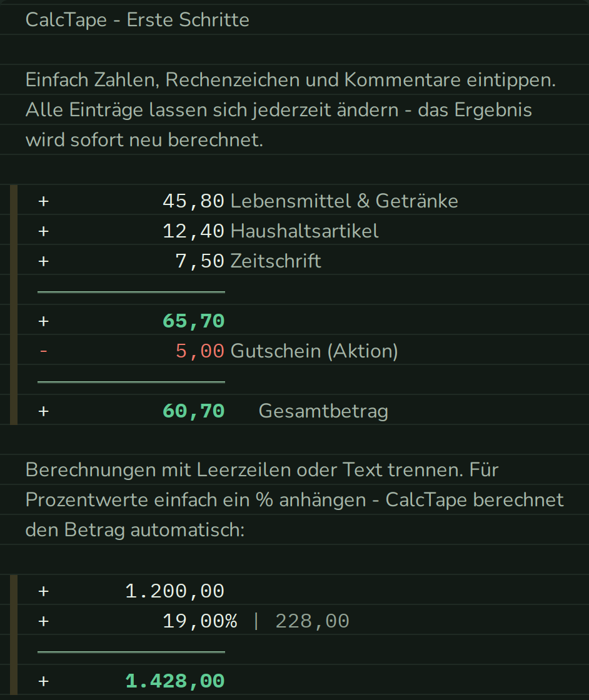Click the total 60,70 result

click(193, 412)
